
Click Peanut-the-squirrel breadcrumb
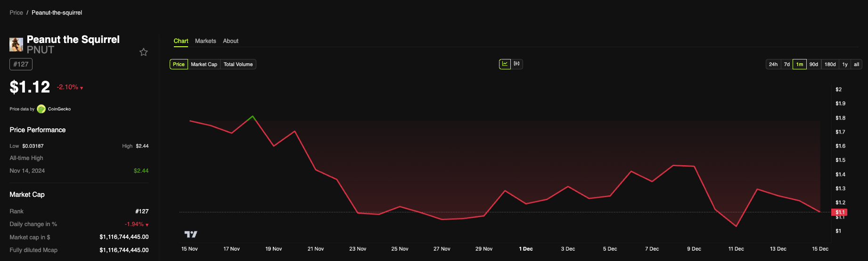click(x=57, y=13)
